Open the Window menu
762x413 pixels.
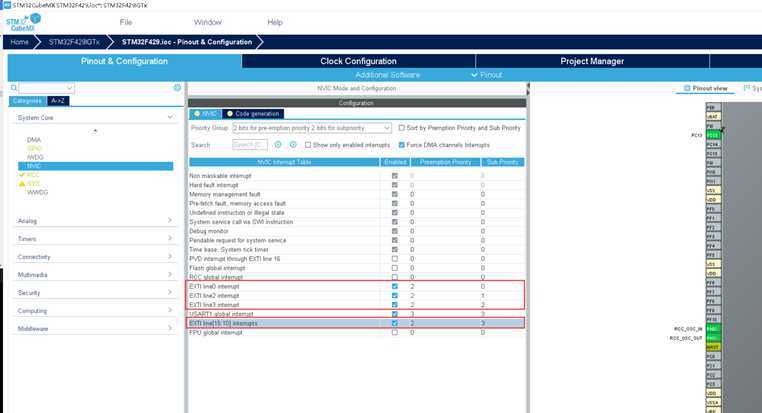[x=208, y=22]
